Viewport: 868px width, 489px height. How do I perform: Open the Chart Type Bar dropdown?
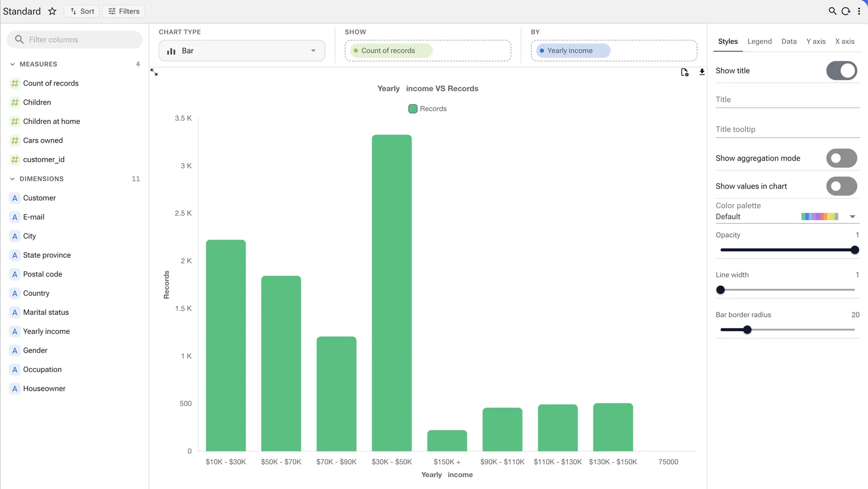click(x=242, y=51)
